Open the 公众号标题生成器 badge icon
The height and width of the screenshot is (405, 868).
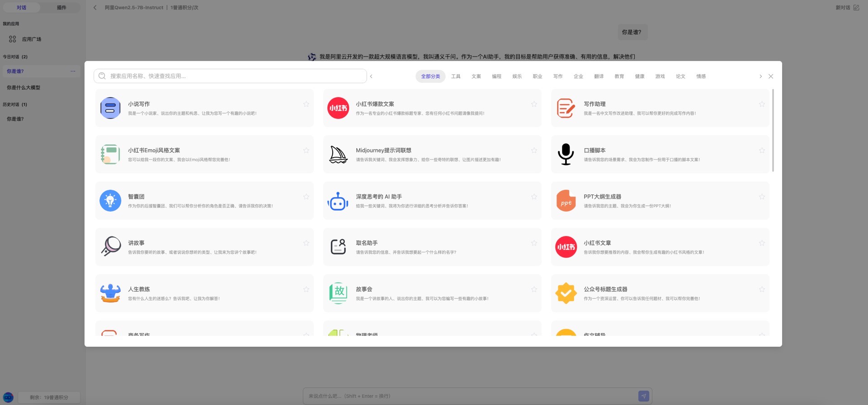tap(566, 293)
